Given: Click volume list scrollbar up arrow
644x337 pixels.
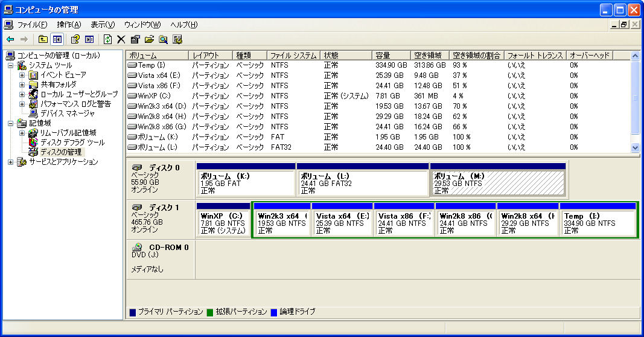Looking at the screenshot, I should click(635, 56).
